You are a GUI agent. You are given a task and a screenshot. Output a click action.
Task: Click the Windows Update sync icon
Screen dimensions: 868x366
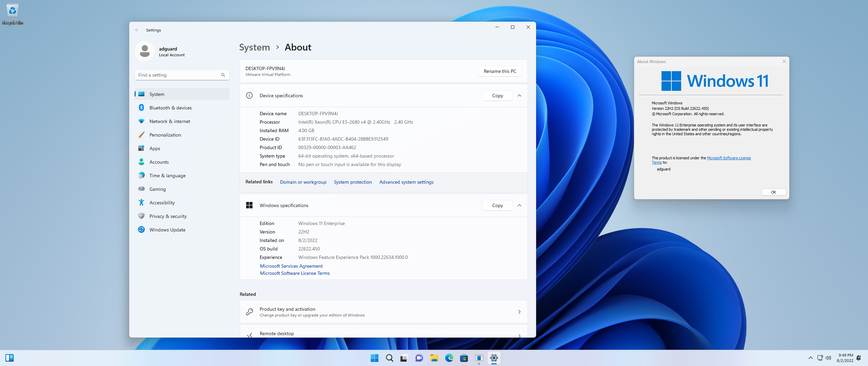[x=141, y=230]
